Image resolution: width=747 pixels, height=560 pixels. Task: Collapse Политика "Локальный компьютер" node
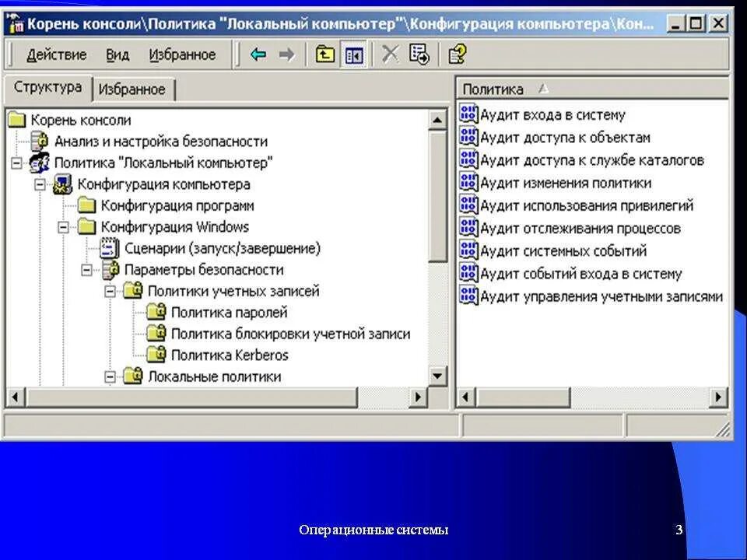click(16, 163)
